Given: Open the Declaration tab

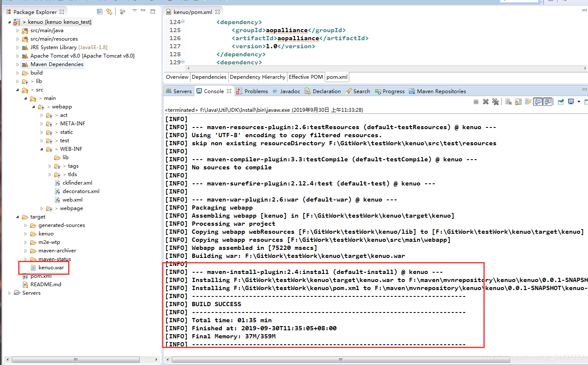Looking at the screenshot, I should [x=323, y=91].
